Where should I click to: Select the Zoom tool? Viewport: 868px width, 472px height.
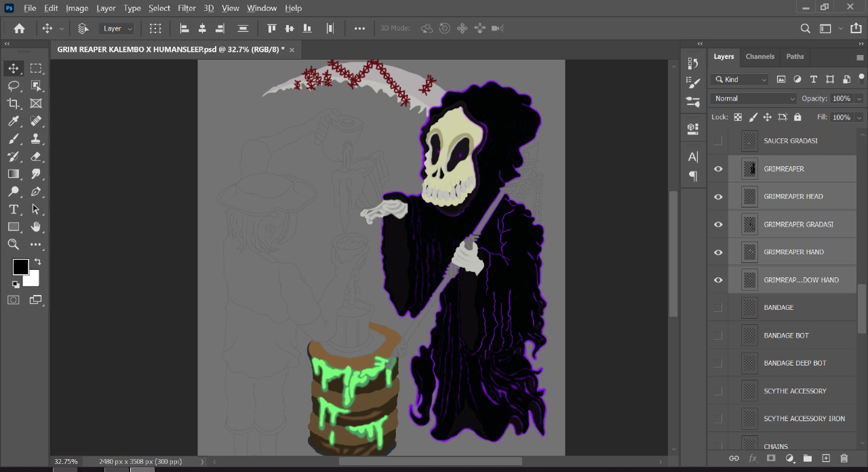[14, 245]
